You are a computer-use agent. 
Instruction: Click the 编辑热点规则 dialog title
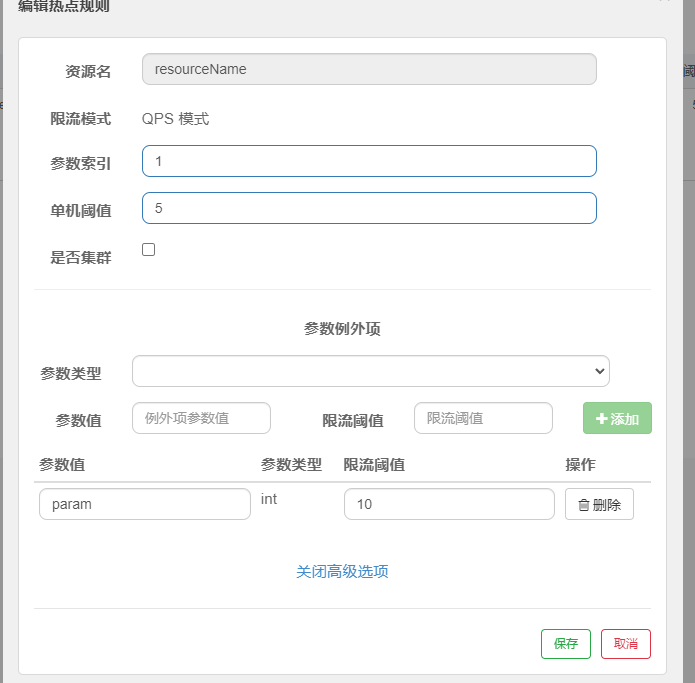64,7
